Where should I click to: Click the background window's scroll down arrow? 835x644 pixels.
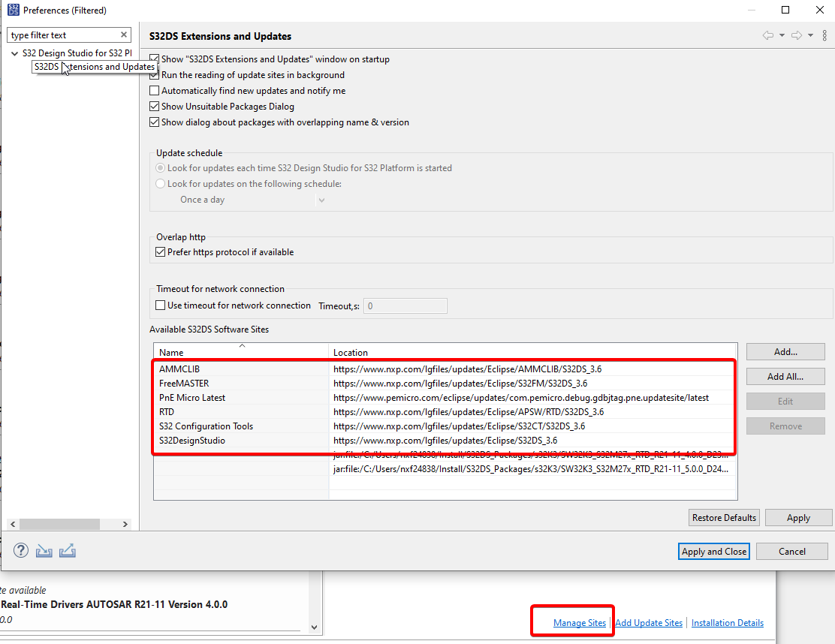pyautogui.click(x=314, y=627)
